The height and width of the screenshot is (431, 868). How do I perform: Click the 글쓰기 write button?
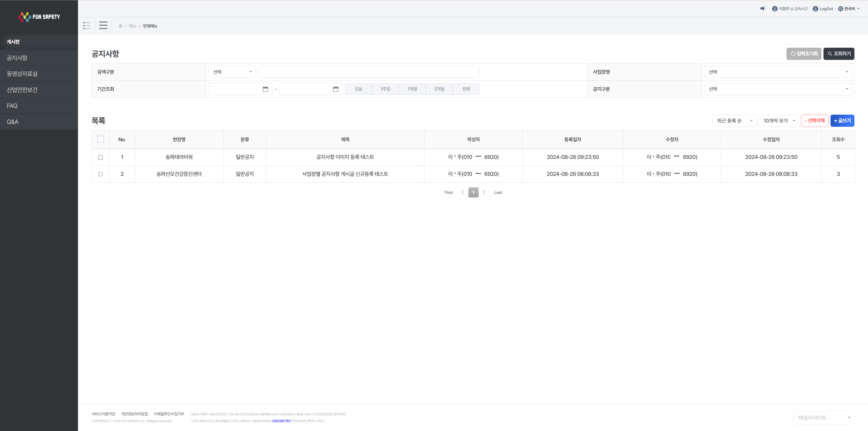842,121
